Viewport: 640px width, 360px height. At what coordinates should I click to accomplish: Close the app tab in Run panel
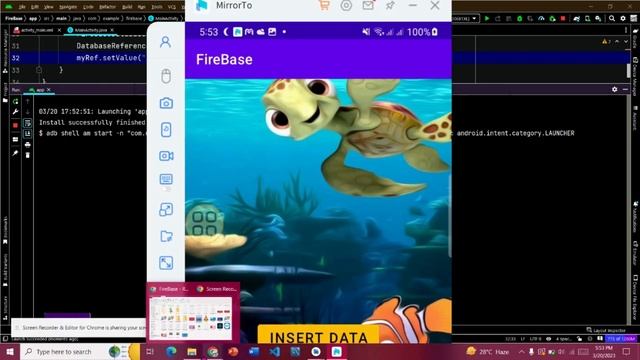coord(49,90)
